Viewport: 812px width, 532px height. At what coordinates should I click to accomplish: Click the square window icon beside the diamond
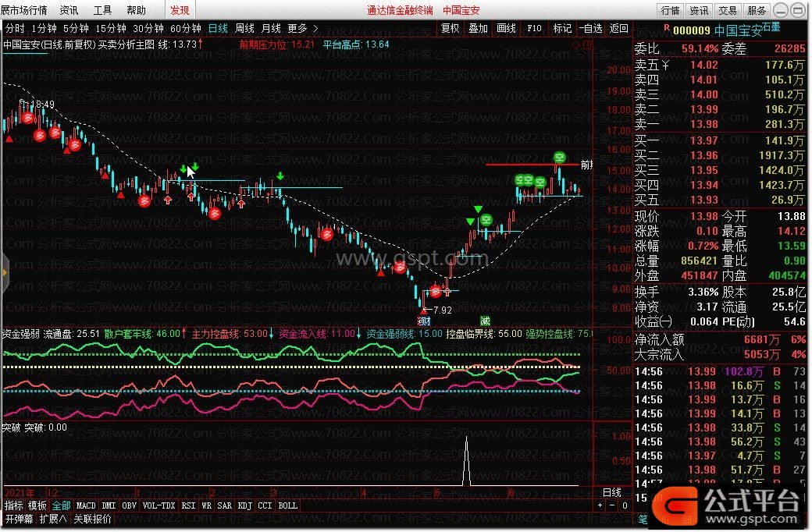point(586,45)
